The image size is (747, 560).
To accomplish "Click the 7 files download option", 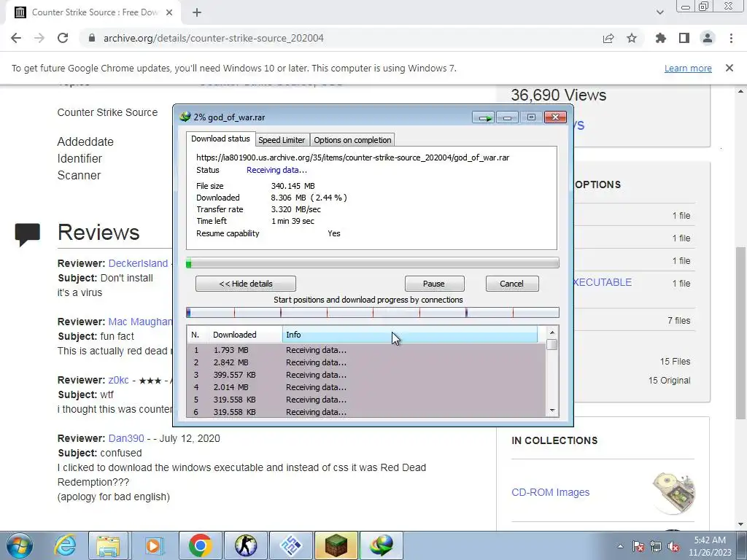I will click(678, 321).
